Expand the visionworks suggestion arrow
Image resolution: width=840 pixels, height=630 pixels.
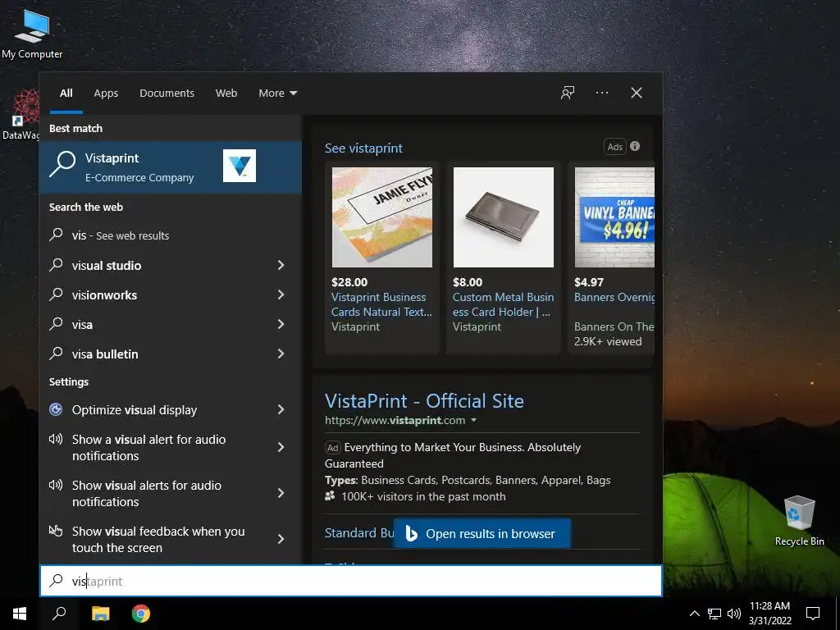(x=281, y=294)
